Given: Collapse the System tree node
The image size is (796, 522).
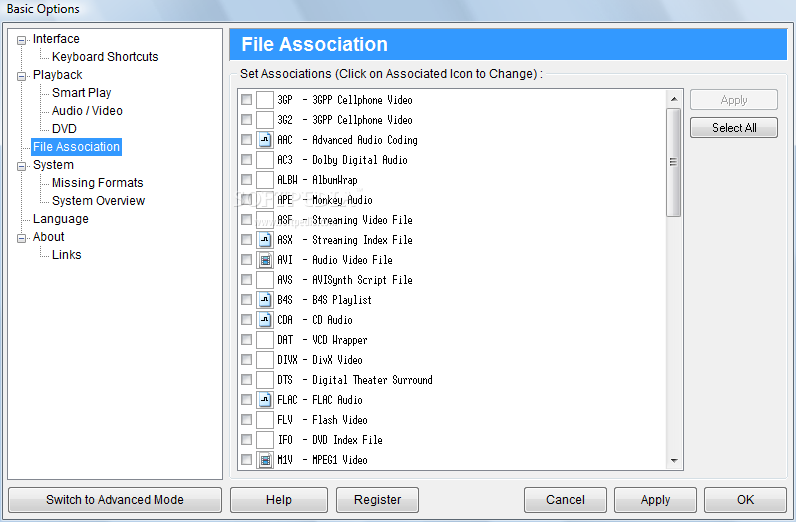Looking at the screenshot, I should click(x=22, y=165).
